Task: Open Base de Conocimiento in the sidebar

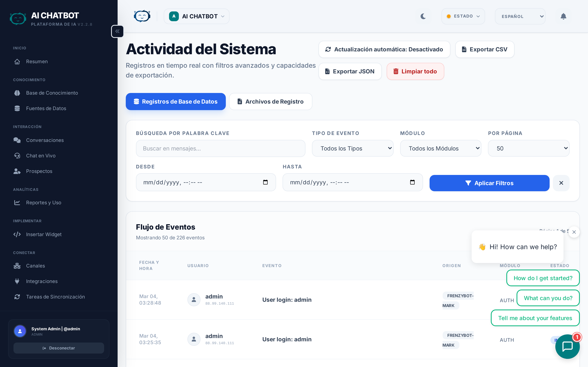Action: click(x=52, y=93)
